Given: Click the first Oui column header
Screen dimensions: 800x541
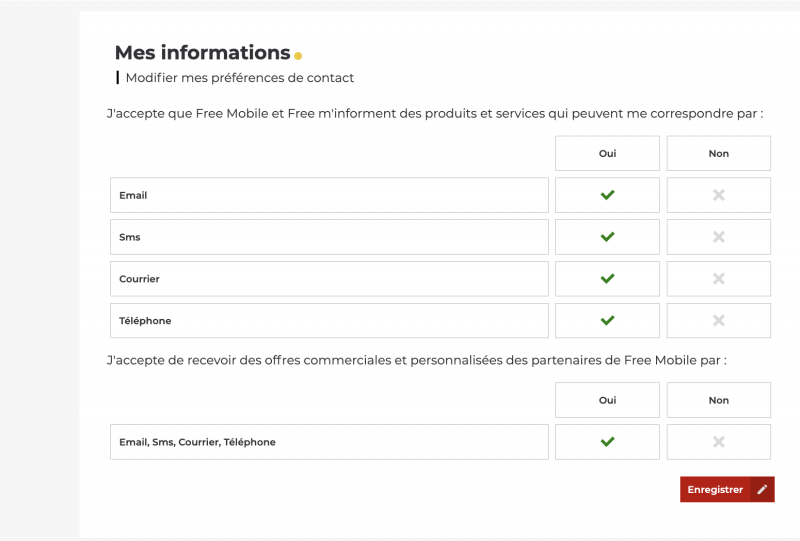Looking at the screenshot, I should point(607,154).
